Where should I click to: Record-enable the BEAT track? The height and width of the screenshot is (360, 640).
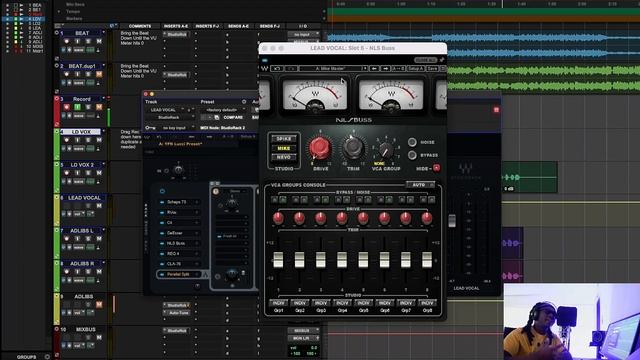coord(67,42)
